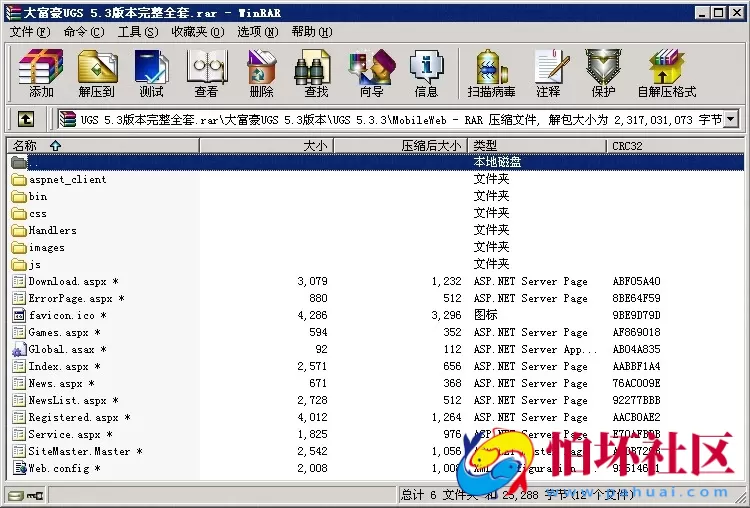Open the View (查看) toolbar icon
This screenshot has height=508, width=750.
(206, 73)
